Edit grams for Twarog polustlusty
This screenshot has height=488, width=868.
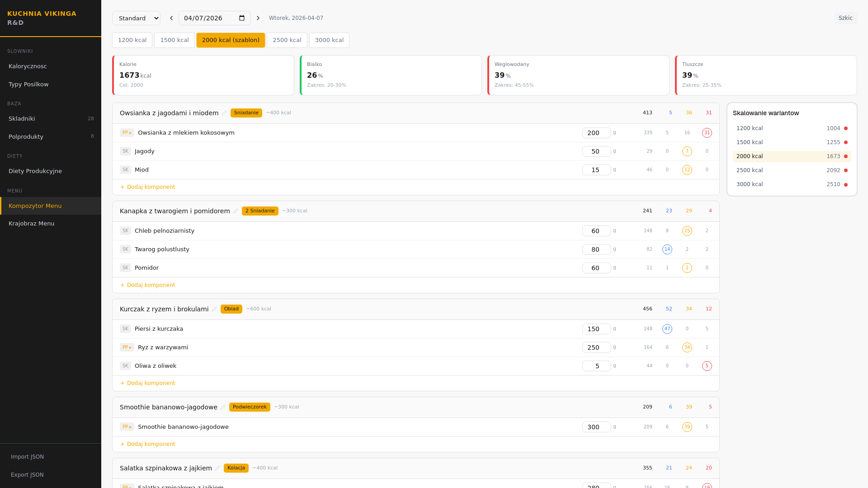pos(596,249)
